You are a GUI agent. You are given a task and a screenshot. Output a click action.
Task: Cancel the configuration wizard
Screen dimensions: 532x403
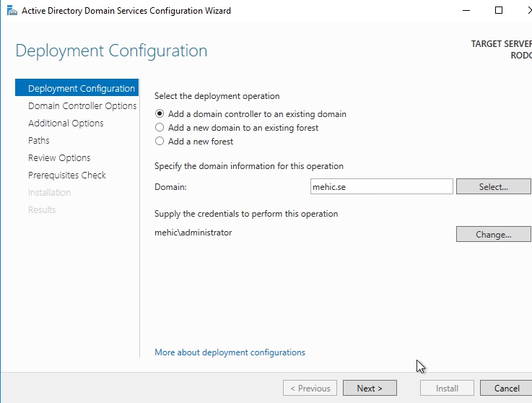click(507, 389)
